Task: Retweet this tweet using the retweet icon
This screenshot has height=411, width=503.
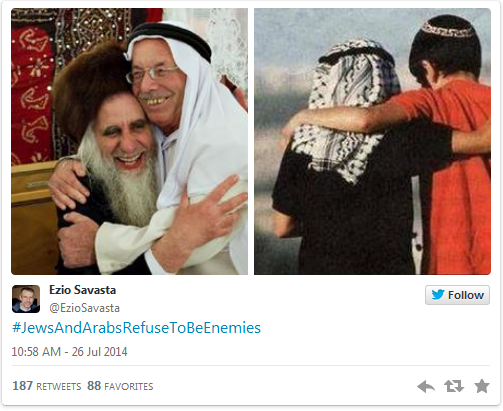Action: pos(454,386)
